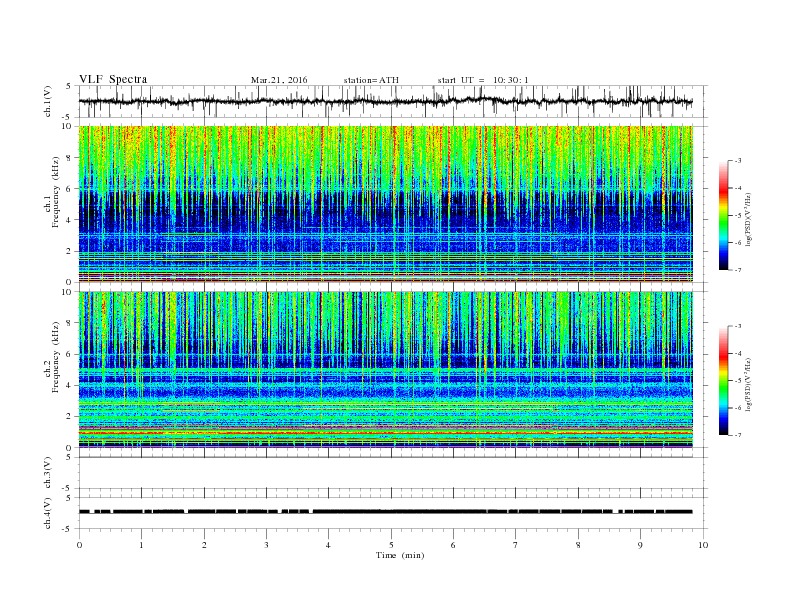
Task: Click the "6" kHz tick of ch.2 spectrogram
Action: 69,354
